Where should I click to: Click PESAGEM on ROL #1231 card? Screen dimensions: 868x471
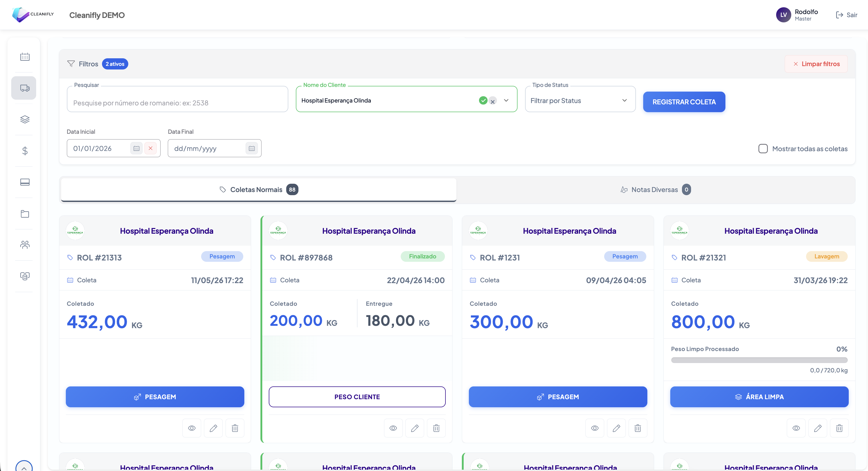coord(558,397)
